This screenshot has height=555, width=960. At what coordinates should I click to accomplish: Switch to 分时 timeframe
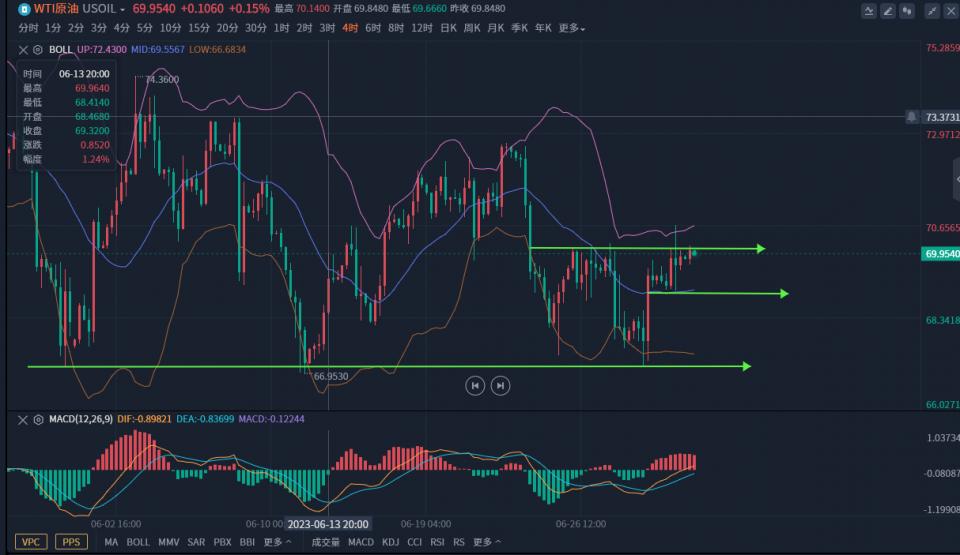point(28,28)
